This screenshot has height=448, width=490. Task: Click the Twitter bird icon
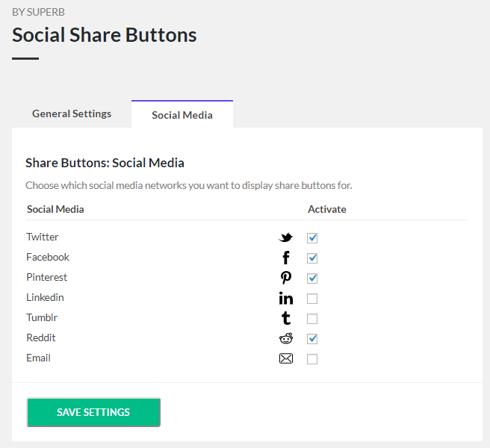pos(285,237)
